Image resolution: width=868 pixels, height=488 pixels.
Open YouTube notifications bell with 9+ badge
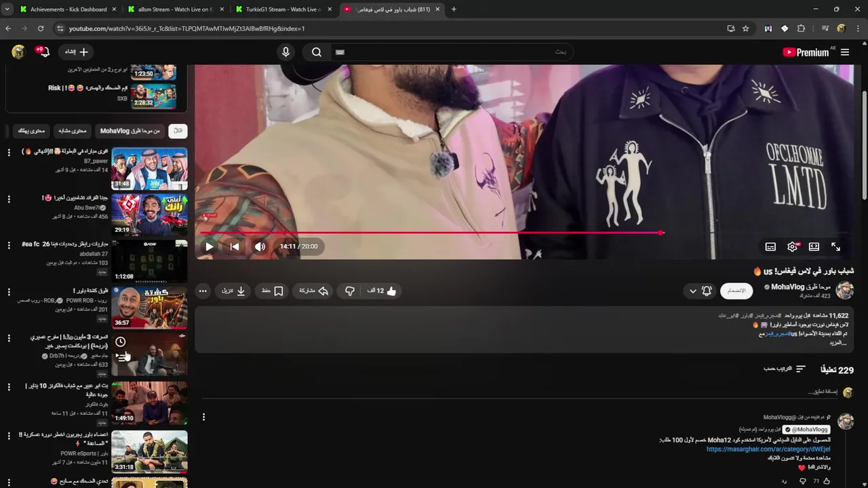click(x=44, y=52)
